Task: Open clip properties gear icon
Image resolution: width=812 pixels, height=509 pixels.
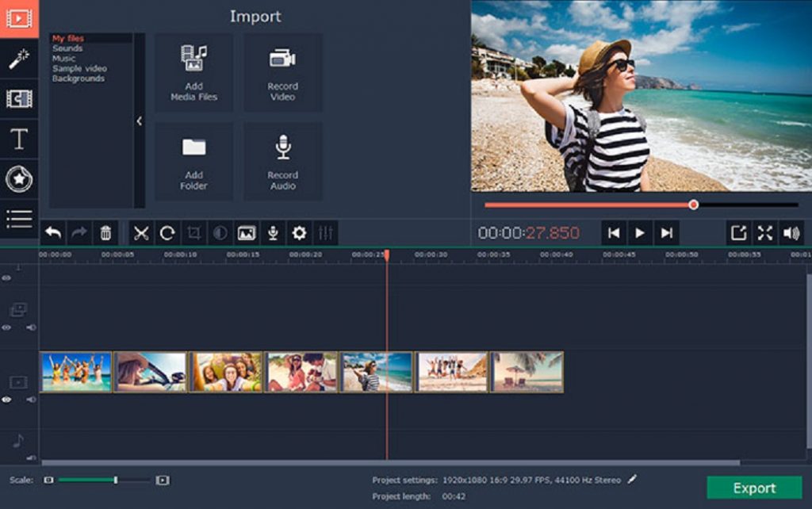Action: coord(299,233)
